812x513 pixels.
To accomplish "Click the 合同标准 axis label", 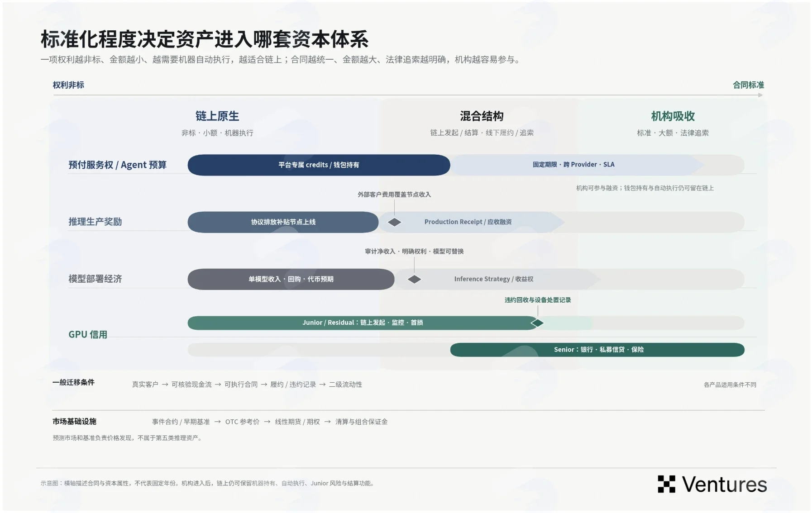I will 748,85.
